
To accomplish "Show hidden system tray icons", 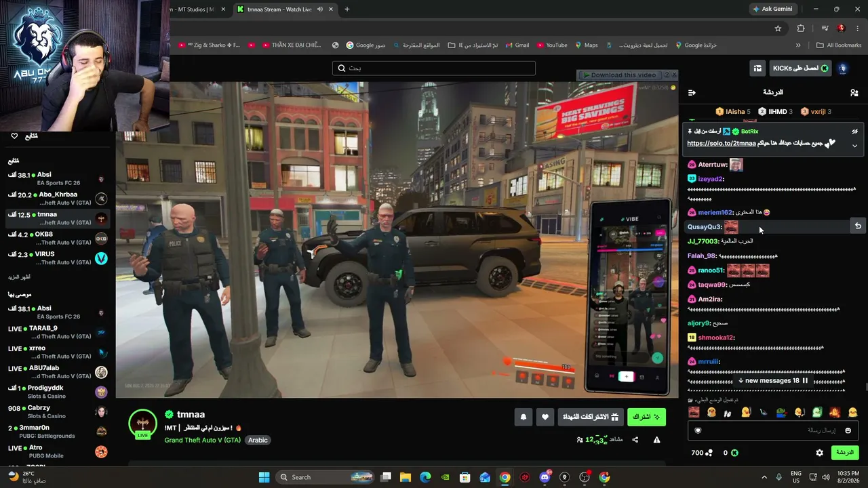I will pos(764,477).
